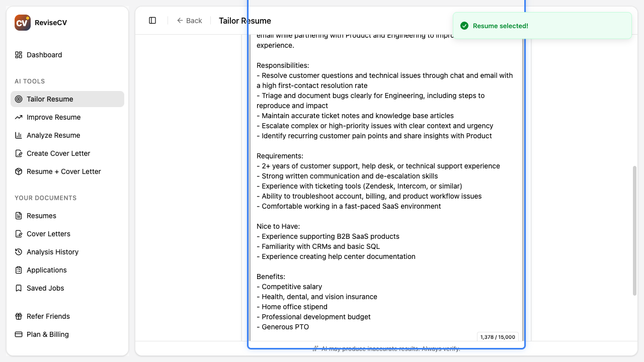Click the Refer Friends gift icon
Viewport: 644px width, 362px height.
coord(19,316)
